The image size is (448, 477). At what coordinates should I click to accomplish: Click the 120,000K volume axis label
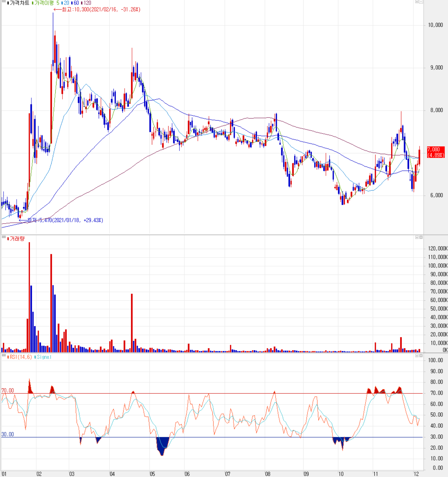pos(438,248)
